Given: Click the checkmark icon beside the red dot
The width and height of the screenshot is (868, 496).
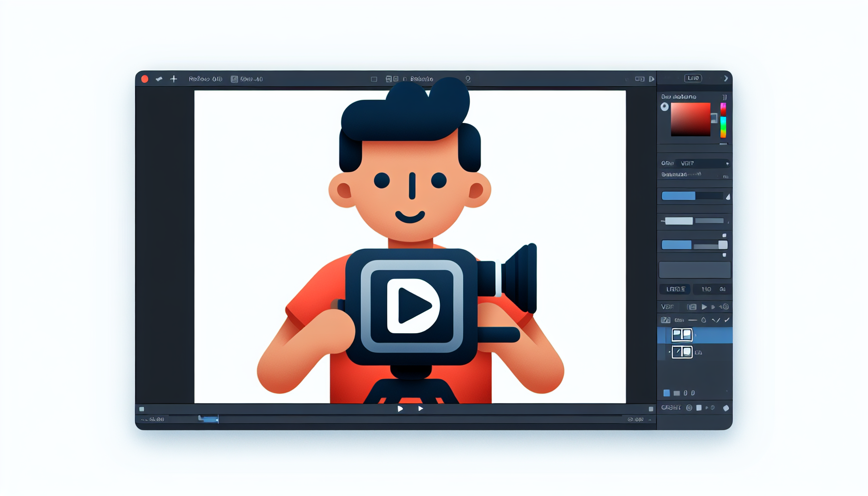Looking at the screenshot, I should pos(159,79).
